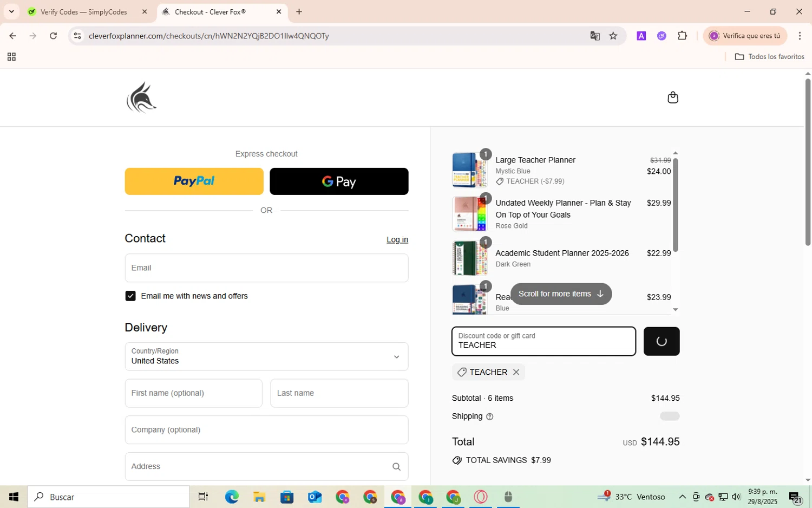The height and width of the screenshot is (508, 812).
Task: Reload the checkout page
Action: pos(53,36)
